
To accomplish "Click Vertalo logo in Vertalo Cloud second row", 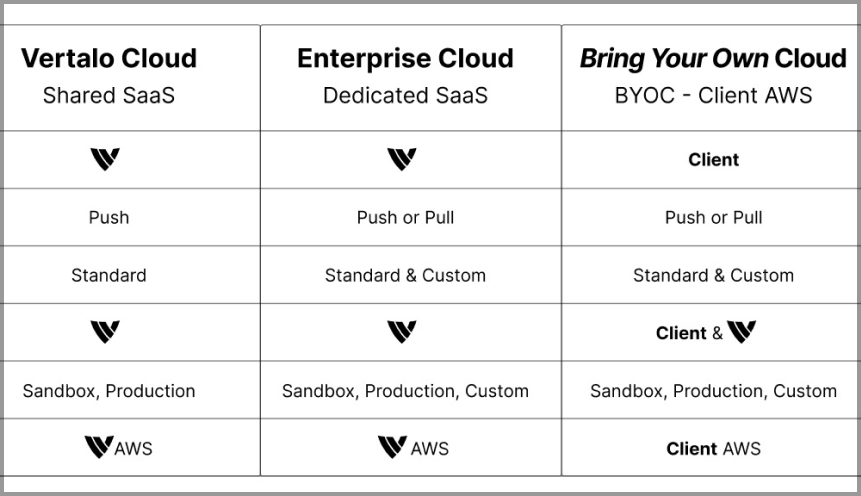I will 105,159.
